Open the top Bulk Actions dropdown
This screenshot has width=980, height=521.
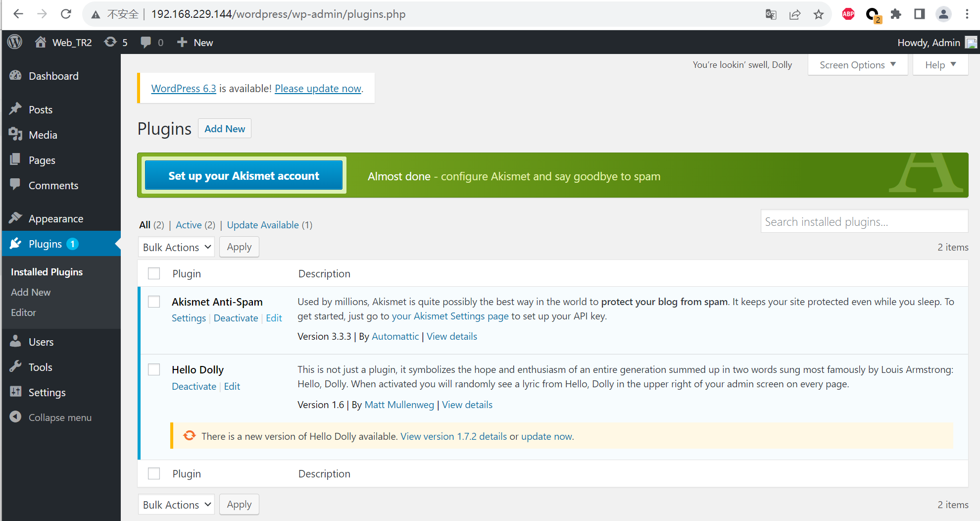pos(176,247)
